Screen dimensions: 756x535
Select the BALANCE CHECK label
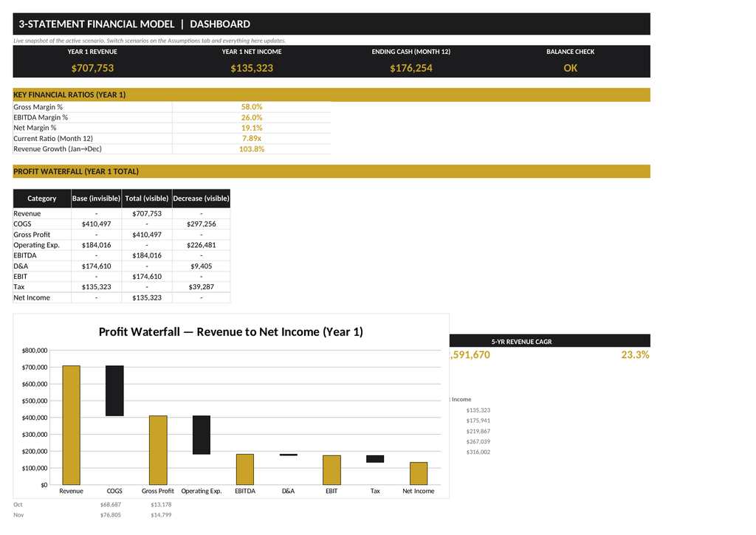[x=571, y=52]
